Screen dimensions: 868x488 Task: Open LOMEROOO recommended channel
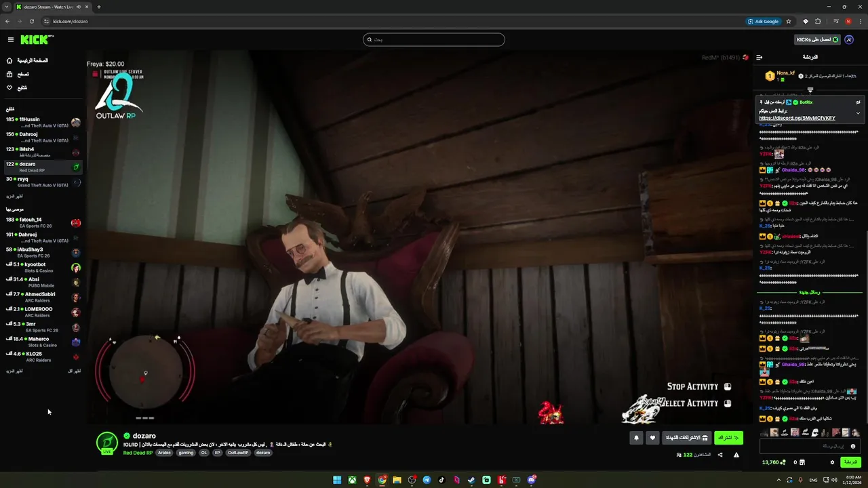tap(42, 312)
